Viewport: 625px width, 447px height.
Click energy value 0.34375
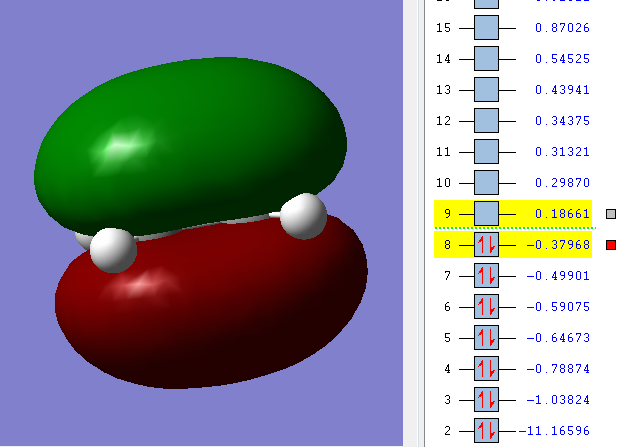click(x=562, y=121)
